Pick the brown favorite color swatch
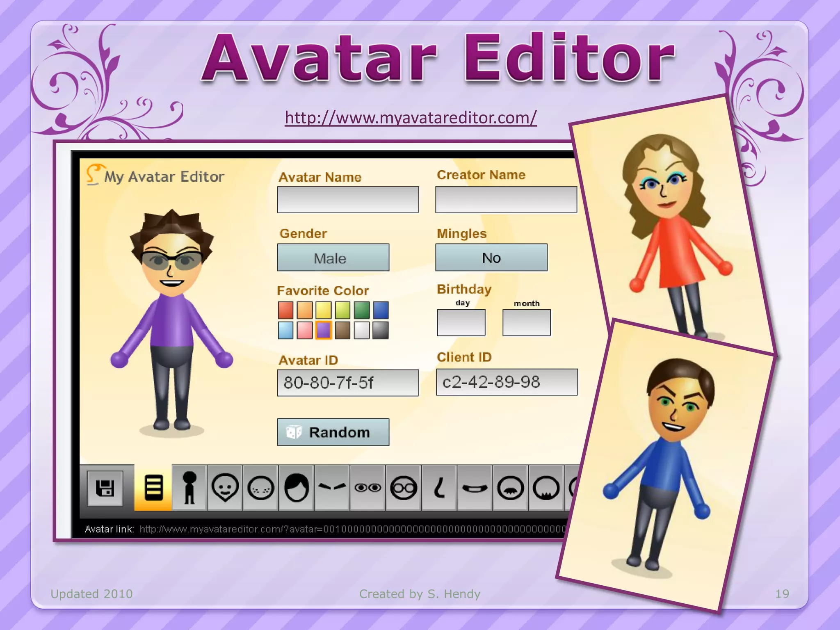Screen dimensions: 840x630 (x=342, y=330)
